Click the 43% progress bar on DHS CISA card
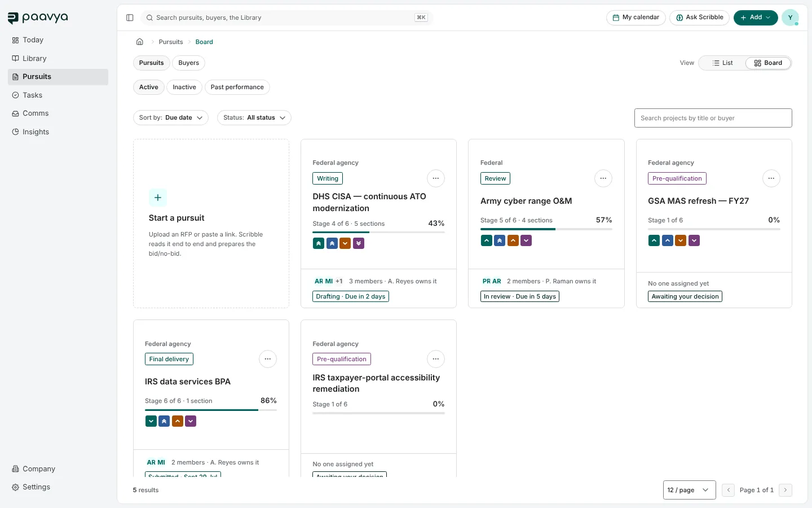 coord(379,232)
